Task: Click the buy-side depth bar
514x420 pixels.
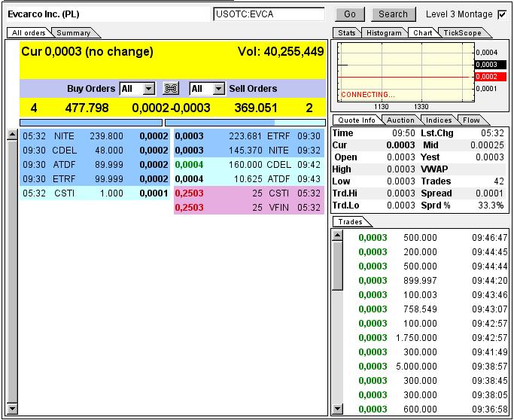Action: coord(91,123)
